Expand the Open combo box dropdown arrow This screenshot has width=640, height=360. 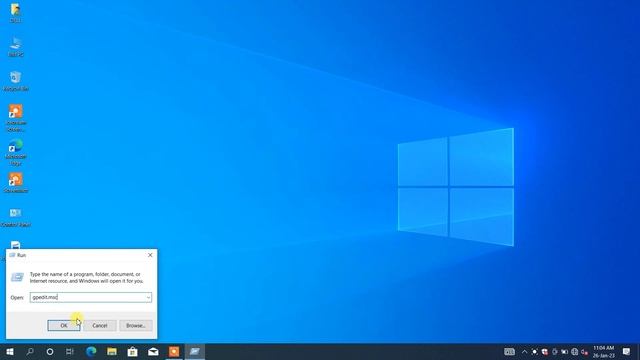click(x=148, y=298)
